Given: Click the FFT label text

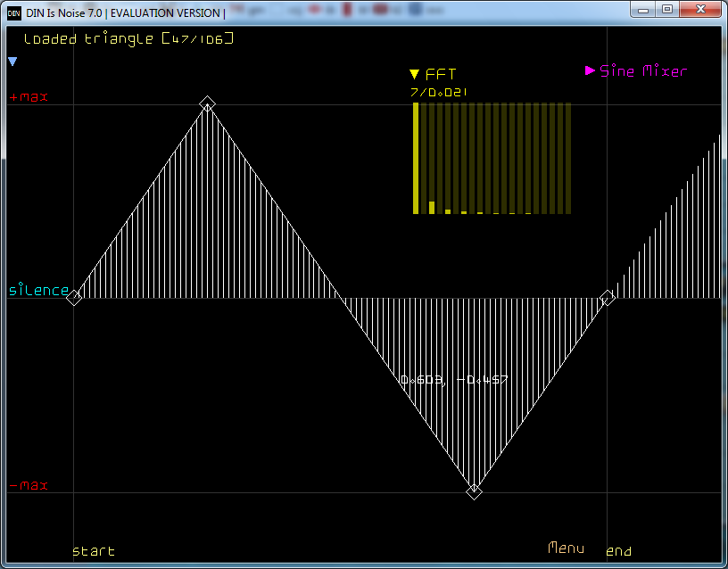Looking at the screenshot, I should click(441, 75).
